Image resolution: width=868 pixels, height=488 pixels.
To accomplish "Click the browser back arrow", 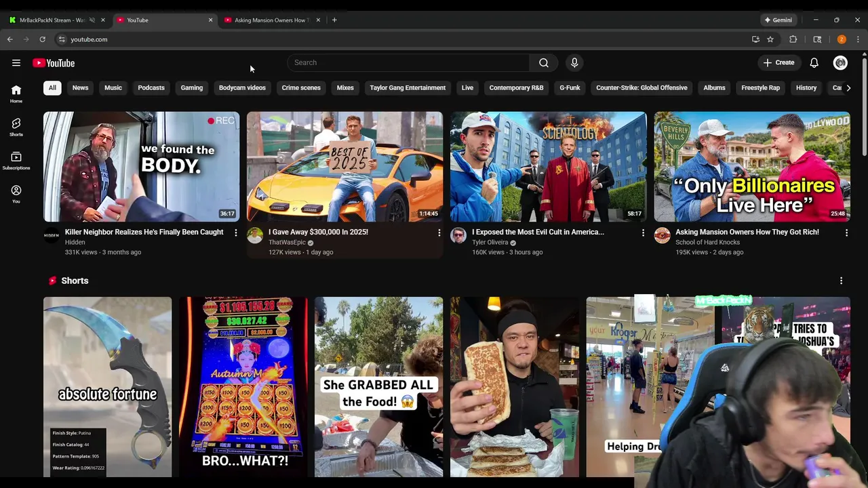I will pyautogui.click(x=10, y=39).
